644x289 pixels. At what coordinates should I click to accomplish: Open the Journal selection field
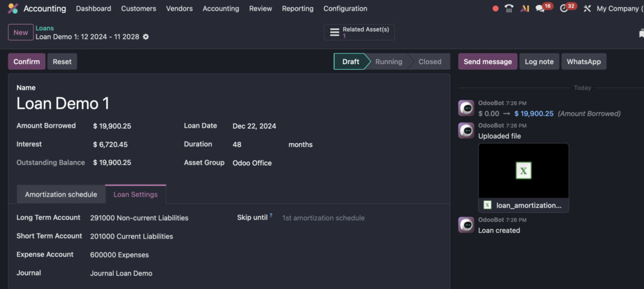tap(157, 273)
